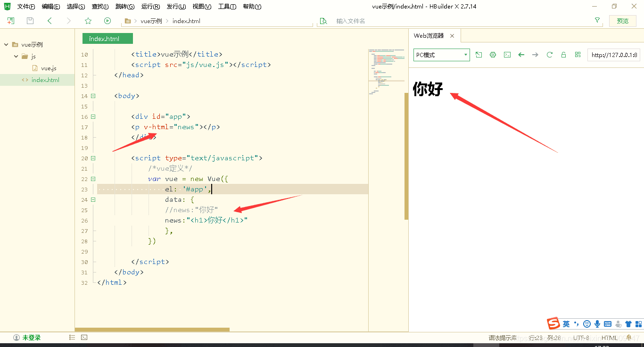Click the Sogou input method S icon
Screen dimensions: 644x347
click(x=553, y=323)
